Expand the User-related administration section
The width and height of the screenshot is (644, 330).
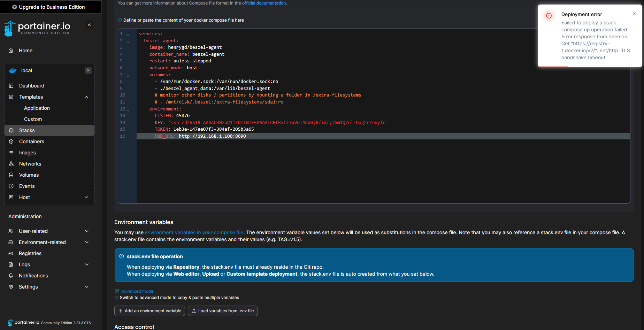pyautogui.click(x=87, y=231)
